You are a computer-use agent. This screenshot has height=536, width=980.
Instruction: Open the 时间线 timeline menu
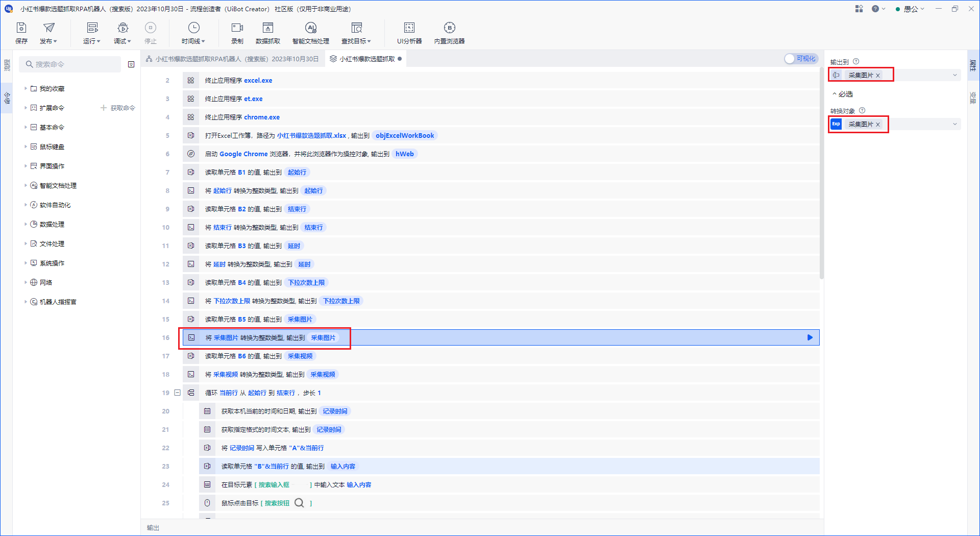tap(193, 33)
